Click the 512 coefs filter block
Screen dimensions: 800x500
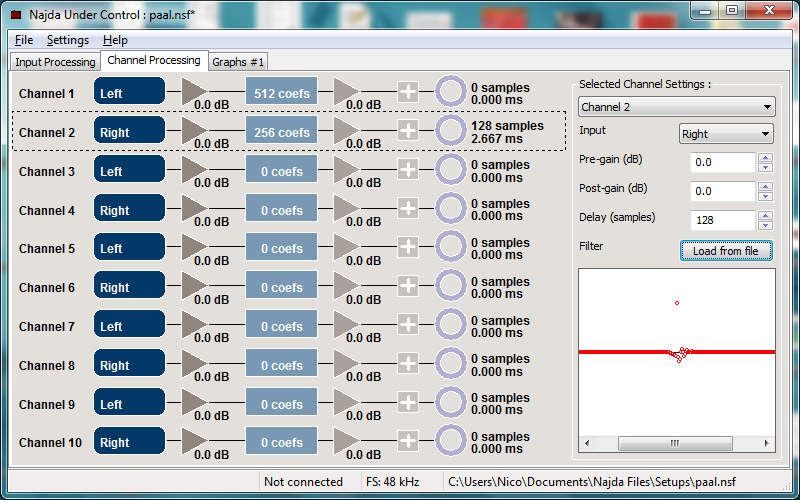pyautogui.click(x=282, y=93)
